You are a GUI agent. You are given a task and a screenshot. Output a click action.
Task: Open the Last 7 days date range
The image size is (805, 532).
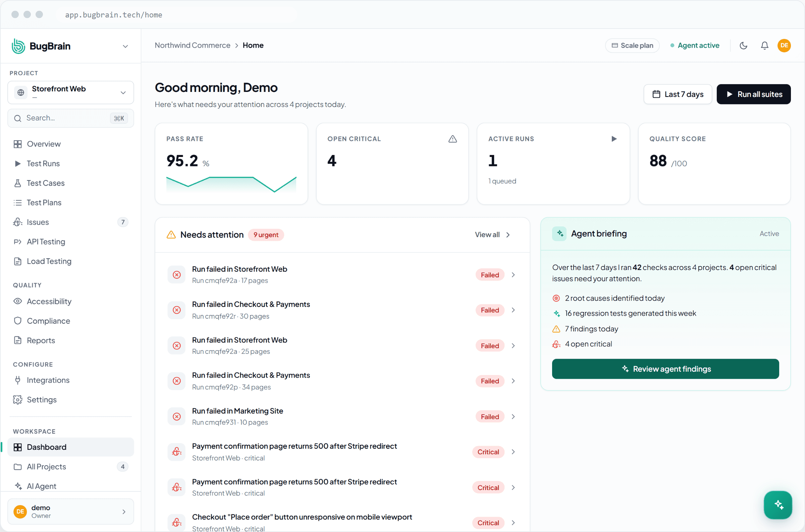(x=678, y=94)
